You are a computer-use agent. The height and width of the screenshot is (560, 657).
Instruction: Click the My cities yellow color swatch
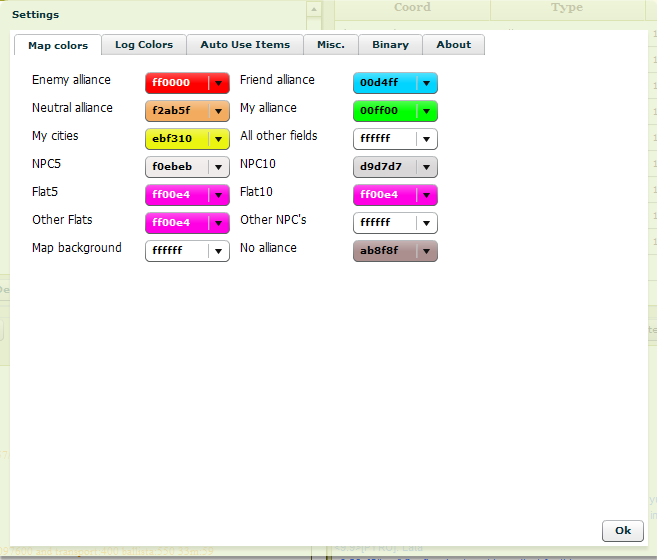pyautogui.click(x=176, y=139)
